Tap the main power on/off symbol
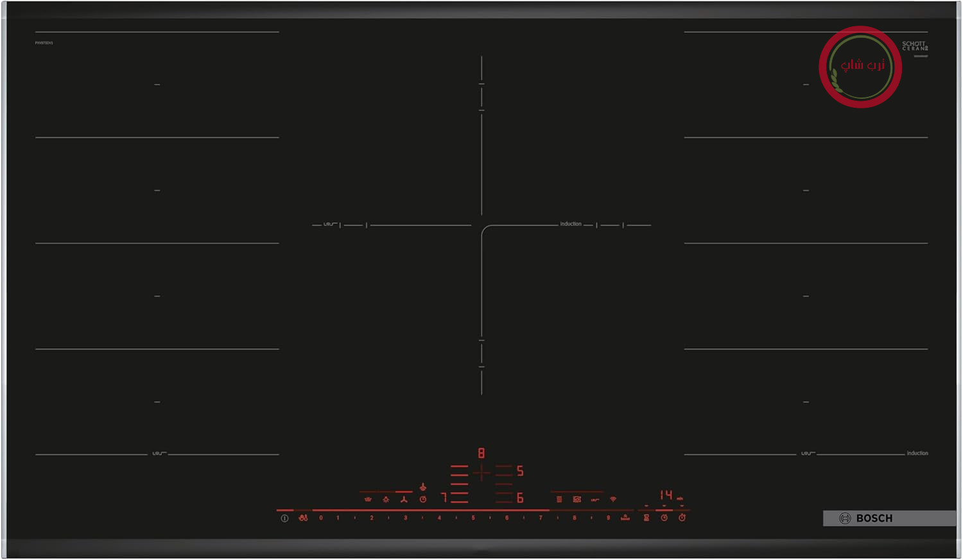Screen dimensions: 963x560 284,518
